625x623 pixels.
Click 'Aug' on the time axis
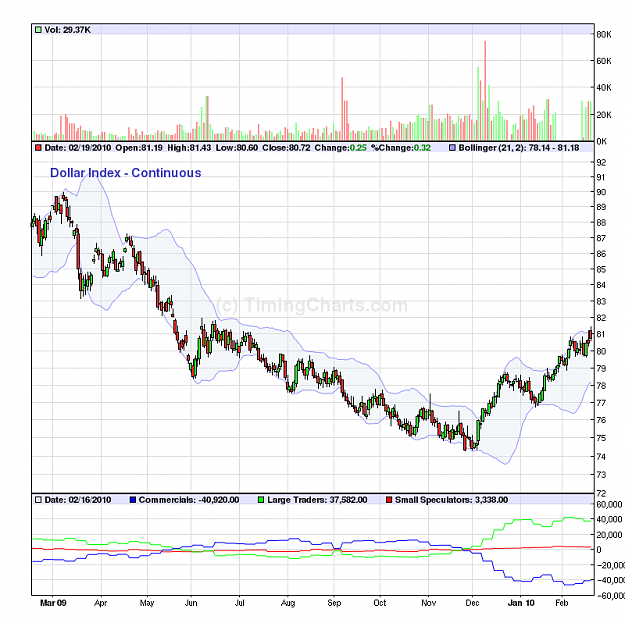(288, 603)
